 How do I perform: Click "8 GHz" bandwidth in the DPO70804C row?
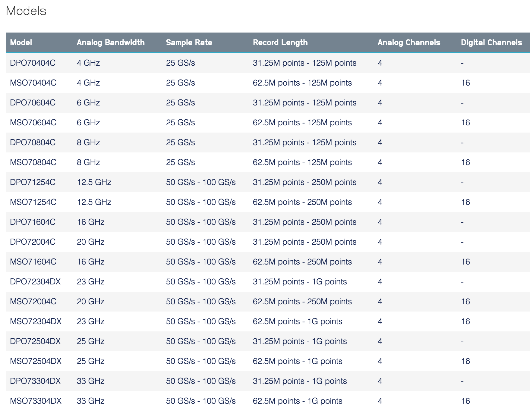coord(88,143)
